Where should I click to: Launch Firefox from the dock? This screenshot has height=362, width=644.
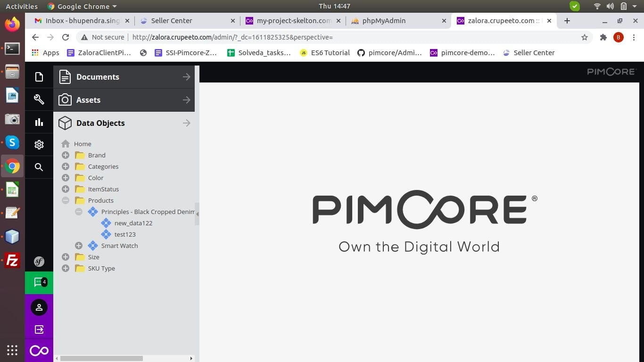click(x=12, y=24)
